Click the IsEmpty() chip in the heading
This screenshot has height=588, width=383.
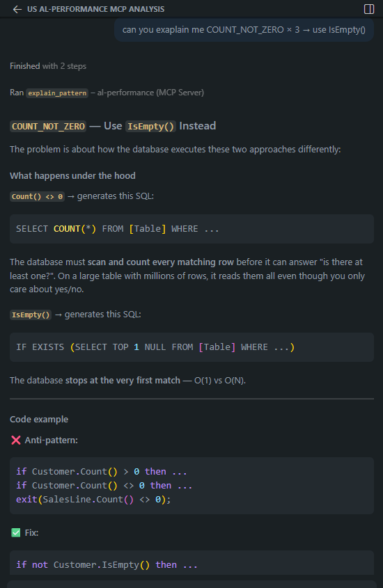[150, 127]
